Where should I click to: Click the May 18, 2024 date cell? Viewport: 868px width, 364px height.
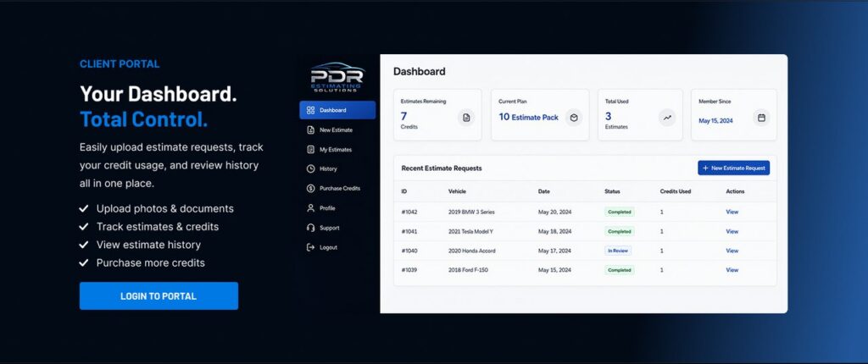[x=554, y=231]
